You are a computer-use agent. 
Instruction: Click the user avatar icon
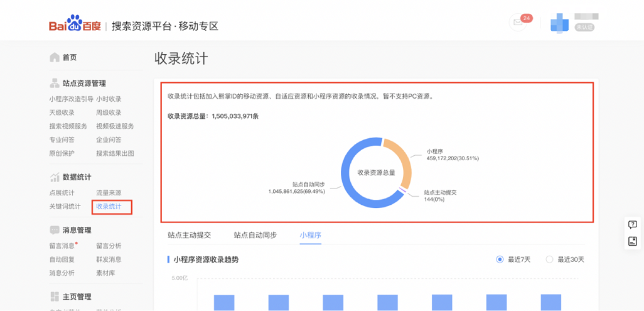559,24
